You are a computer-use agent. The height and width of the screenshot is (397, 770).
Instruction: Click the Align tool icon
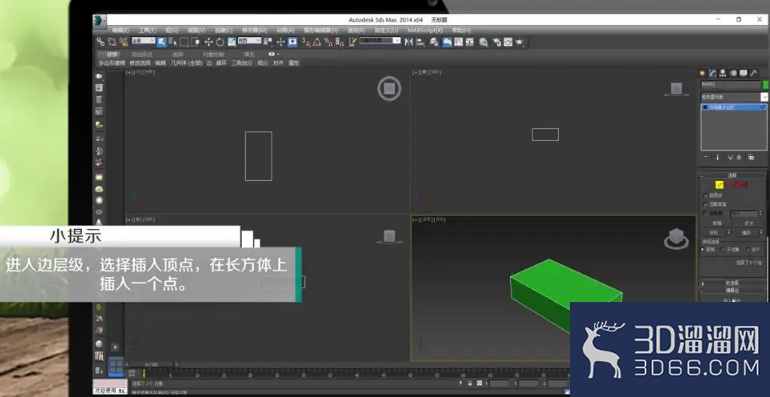pos(420,42)
